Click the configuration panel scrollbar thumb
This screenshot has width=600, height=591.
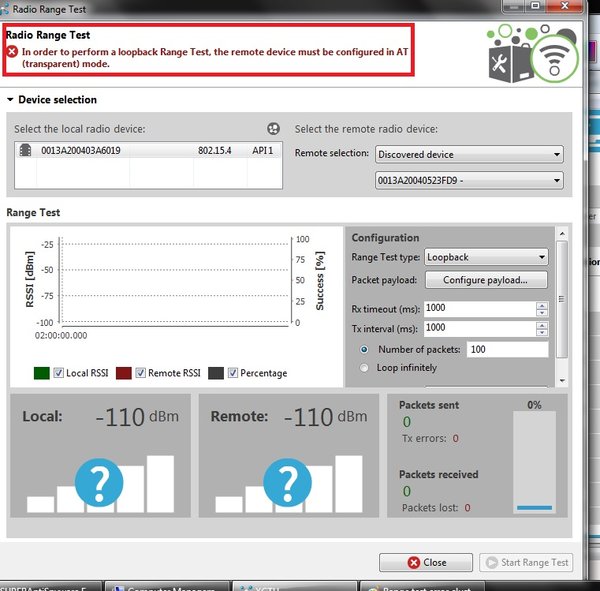coord(562,299)
